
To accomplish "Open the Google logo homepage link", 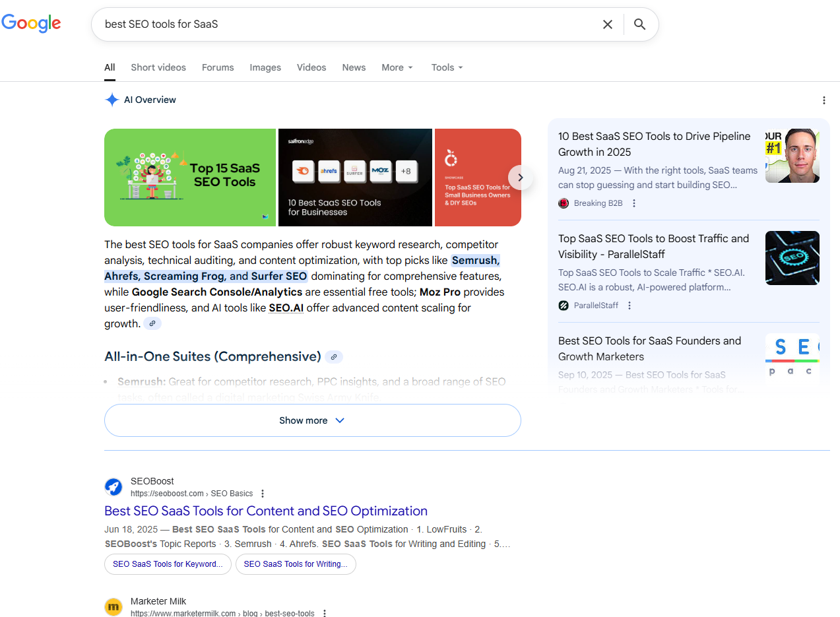I will click(x=32, y=24).
